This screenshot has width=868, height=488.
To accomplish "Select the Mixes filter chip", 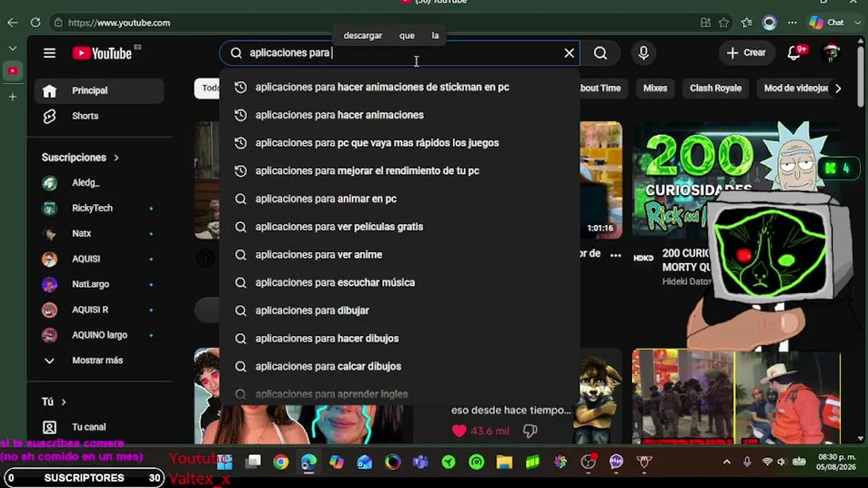I will pyautogui.click(x=655, y=88).
